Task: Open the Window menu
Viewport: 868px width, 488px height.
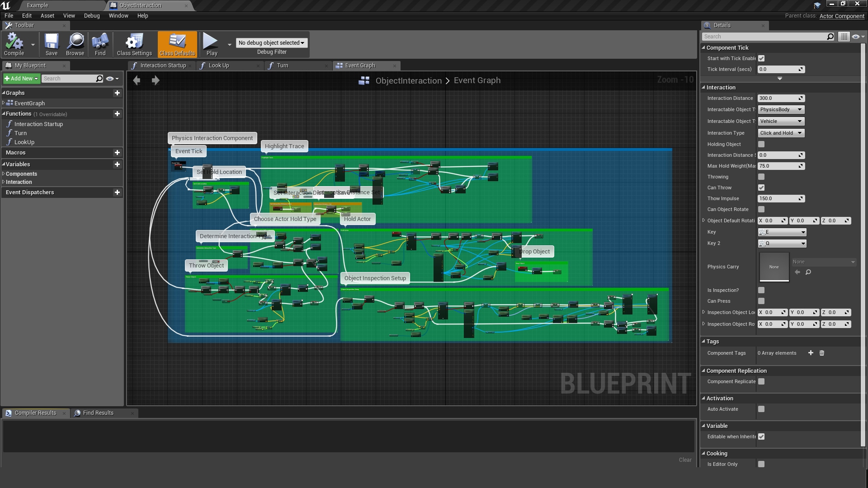Action: point(118,15)
